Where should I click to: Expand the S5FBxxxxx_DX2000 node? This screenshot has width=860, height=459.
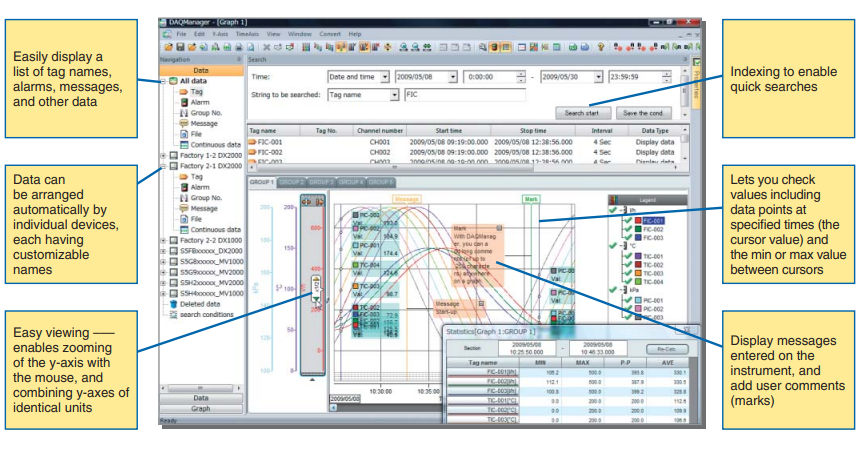click(163, 251)
